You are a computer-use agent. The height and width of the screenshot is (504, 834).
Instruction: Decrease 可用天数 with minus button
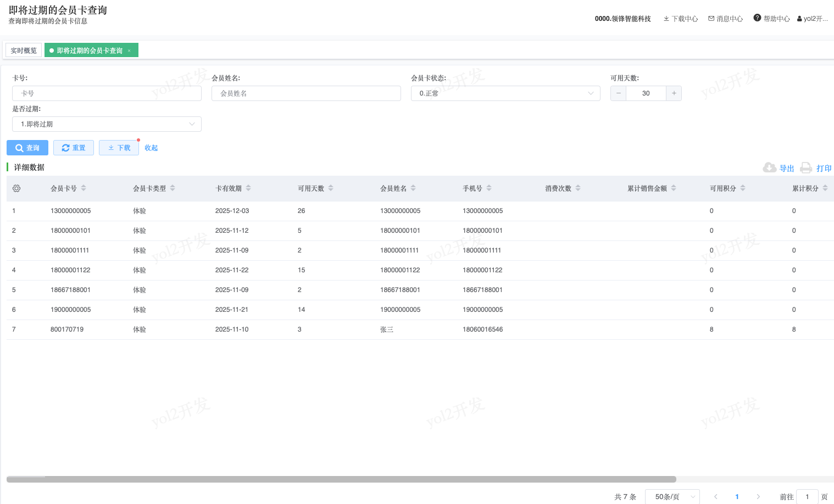tap(618, 93)
